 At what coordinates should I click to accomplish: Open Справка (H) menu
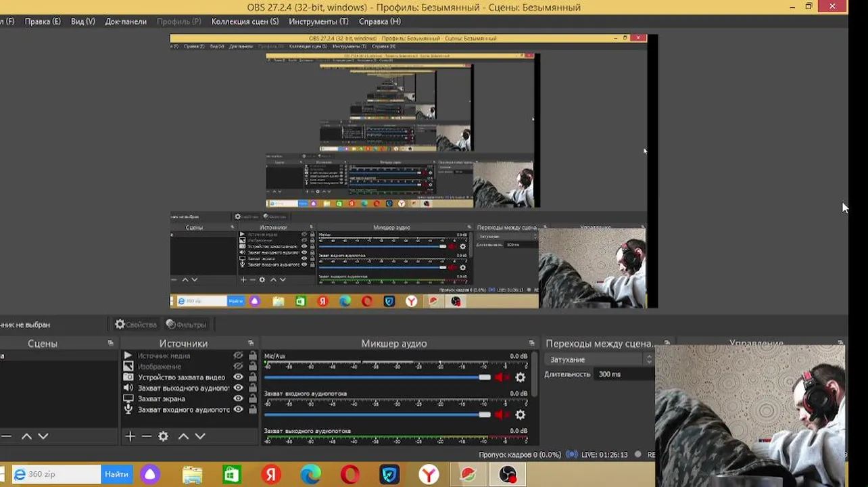(x=380, y=22)
